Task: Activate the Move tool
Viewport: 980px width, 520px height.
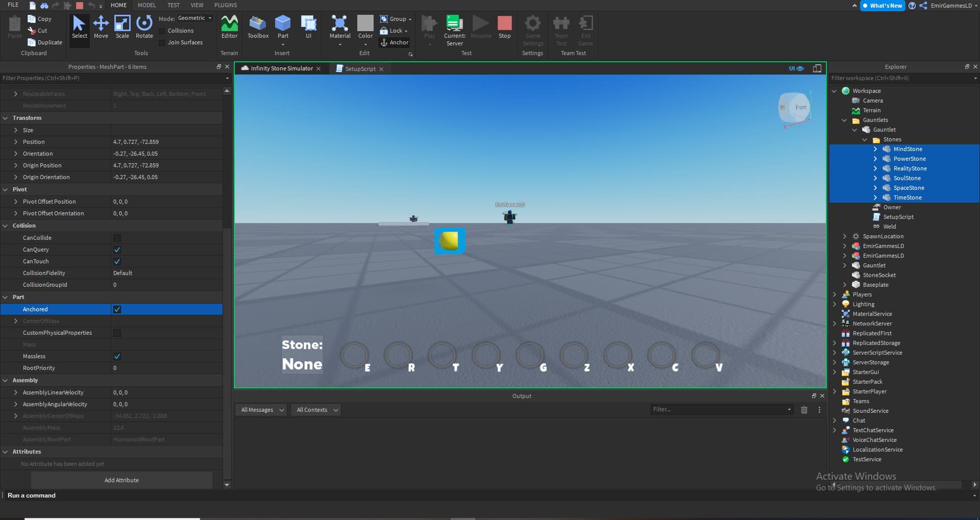Action: 101,27
